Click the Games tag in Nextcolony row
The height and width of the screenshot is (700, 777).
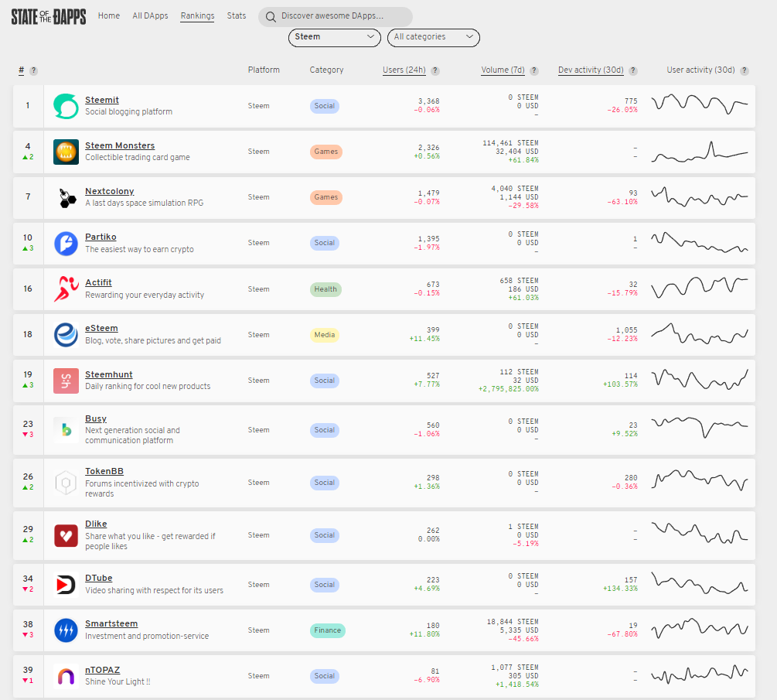tap(326, 197)
